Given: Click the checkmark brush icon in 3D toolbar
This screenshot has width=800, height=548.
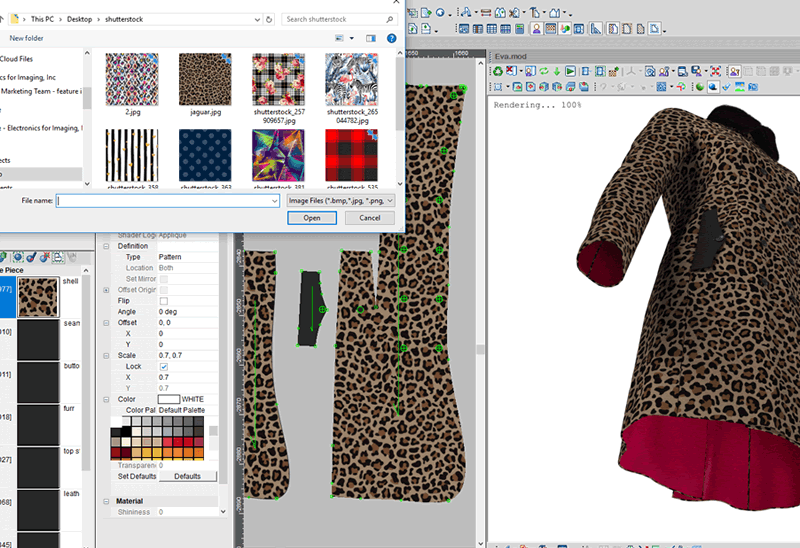Looking at the screenshot, I should (x=727, y=87).
